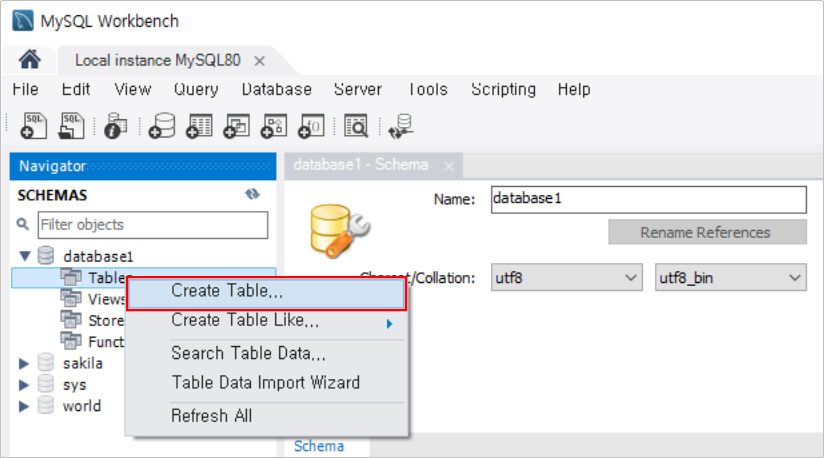Create a new view toolbar icon

[236, 126]
